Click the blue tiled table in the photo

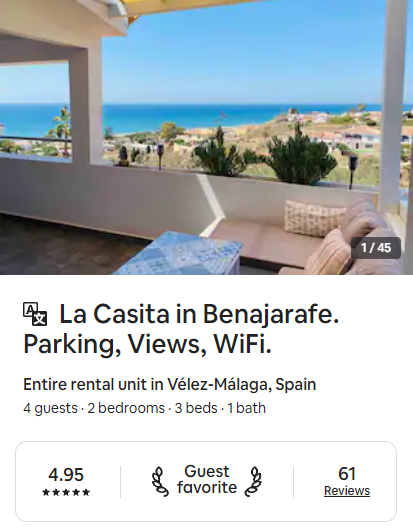click(180, 254)
